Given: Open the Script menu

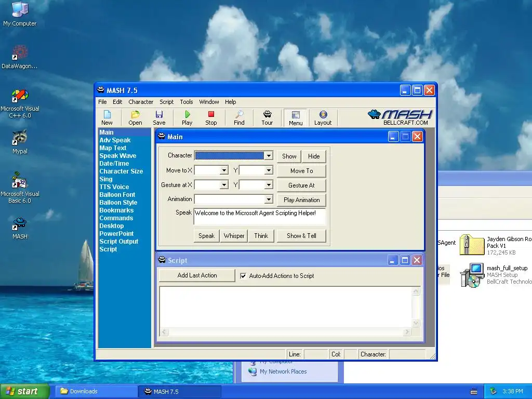Looking at the screenshot, I should 166,102.
